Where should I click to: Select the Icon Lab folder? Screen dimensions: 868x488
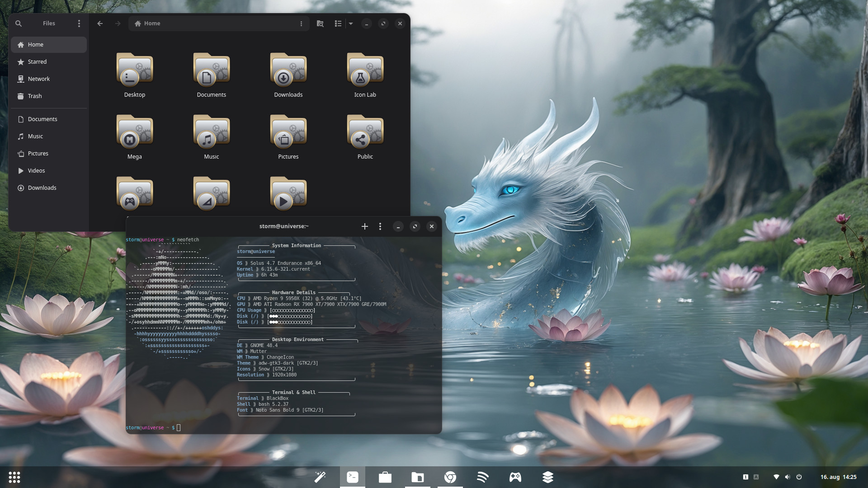coord(365,70)
